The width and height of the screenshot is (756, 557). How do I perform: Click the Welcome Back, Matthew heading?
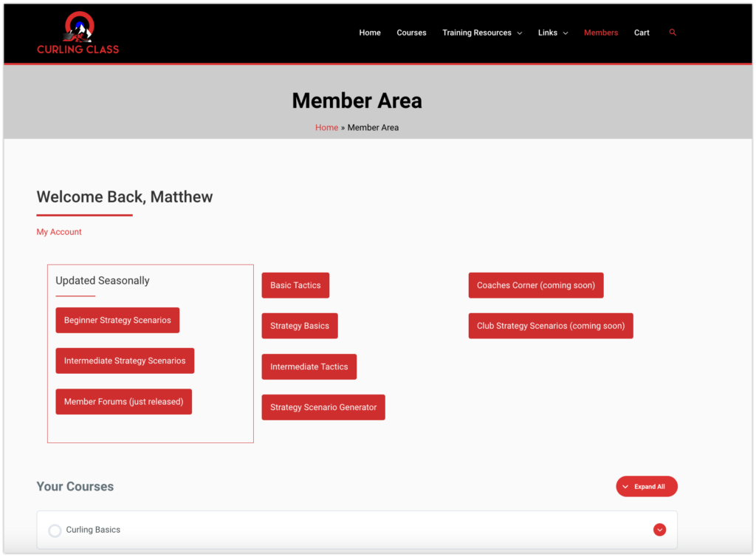click(124, 197)
